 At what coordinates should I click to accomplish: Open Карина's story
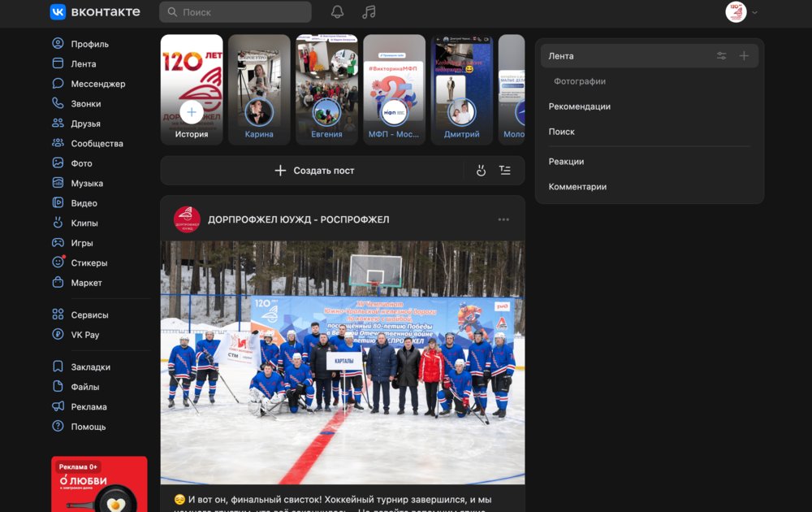coord(259,89)
